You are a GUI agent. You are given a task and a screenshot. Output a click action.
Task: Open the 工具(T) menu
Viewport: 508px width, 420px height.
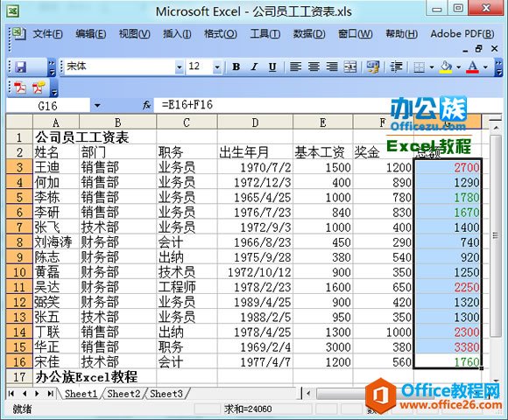click(265, 34)
